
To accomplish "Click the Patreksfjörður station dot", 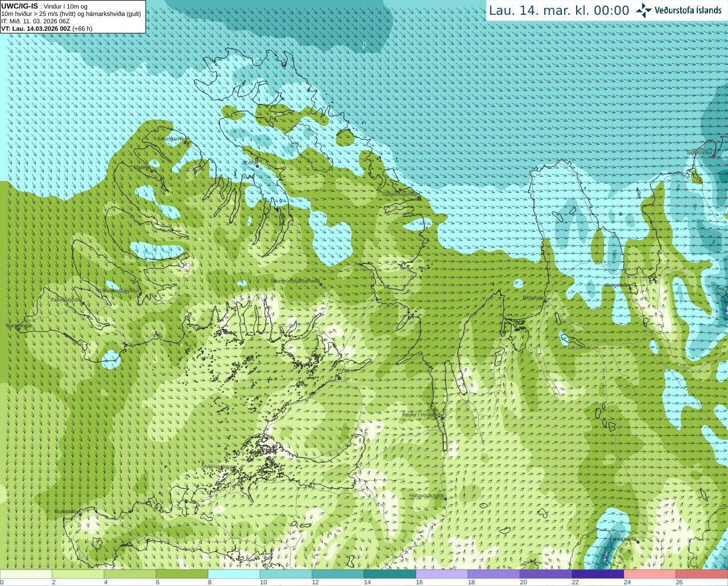I will click(82, 303).
